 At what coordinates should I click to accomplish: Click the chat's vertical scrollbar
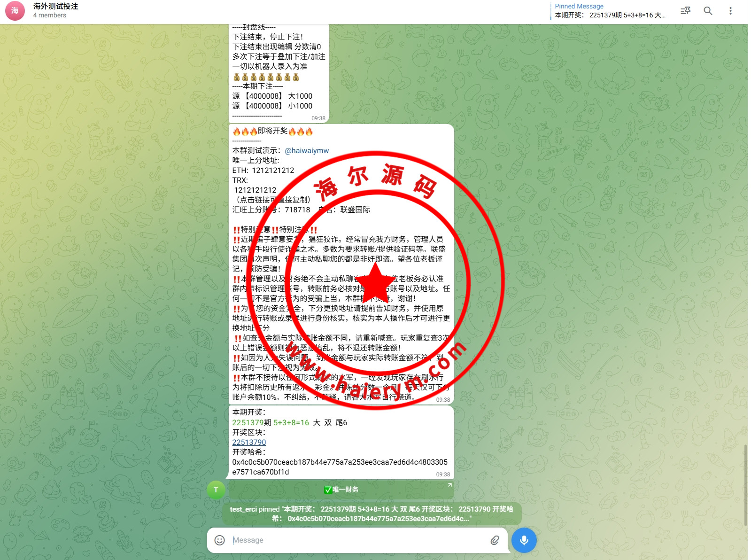pyautogui.click(x=745, y=484)
